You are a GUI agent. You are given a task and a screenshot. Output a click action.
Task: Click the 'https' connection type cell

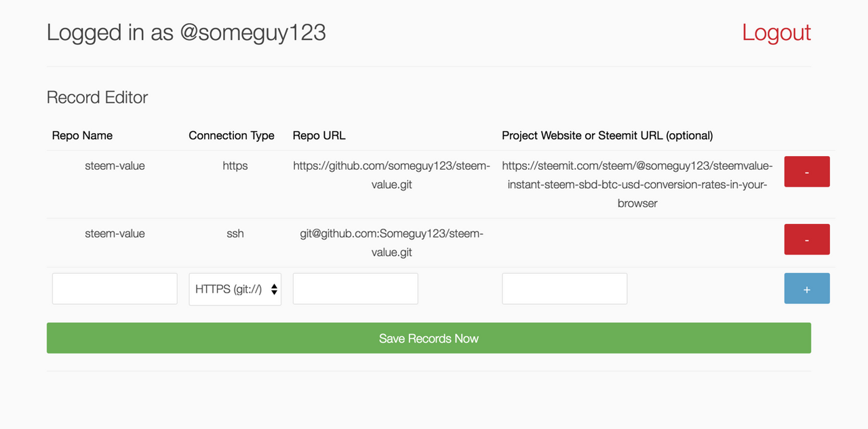click(x=235, y=166)
